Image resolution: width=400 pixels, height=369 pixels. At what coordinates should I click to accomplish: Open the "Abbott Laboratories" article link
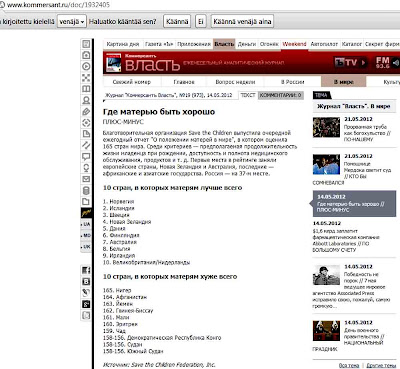click(346, 240)
